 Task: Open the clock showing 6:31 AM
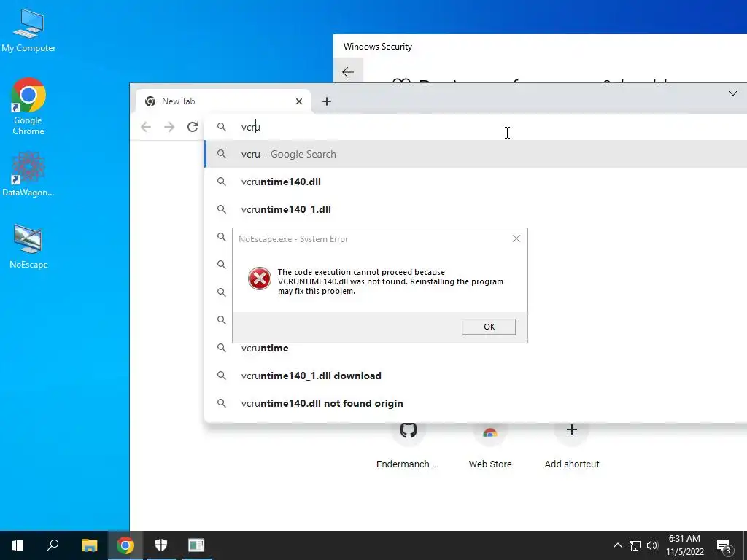[x=684, y=545]
